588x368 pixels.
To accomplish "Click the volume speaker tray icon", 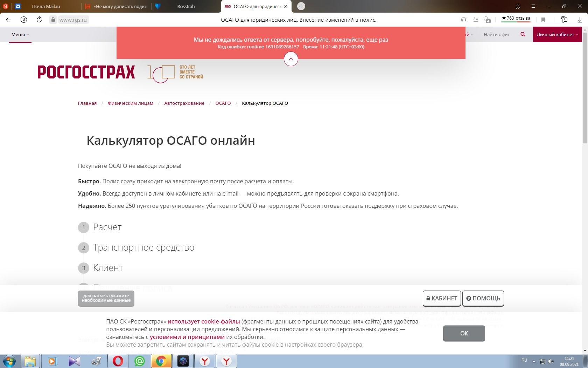I will pyautogui.click(x=551, y=361).
